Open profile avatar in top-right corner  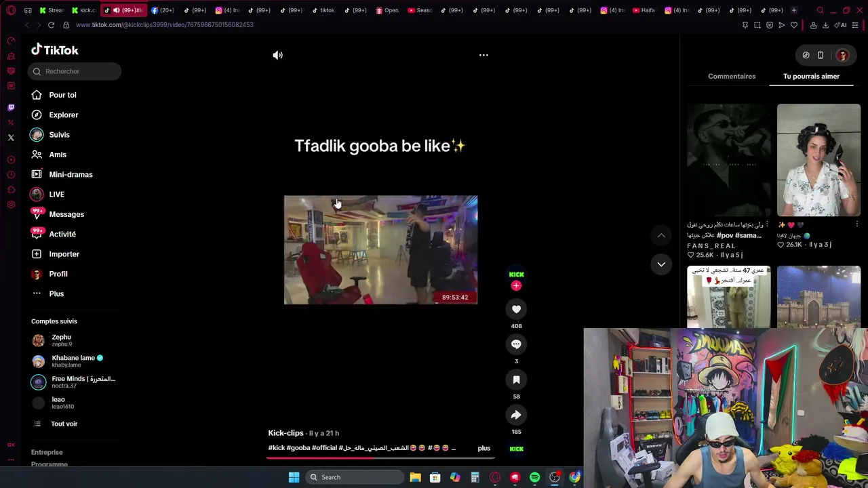pos(842,56)
